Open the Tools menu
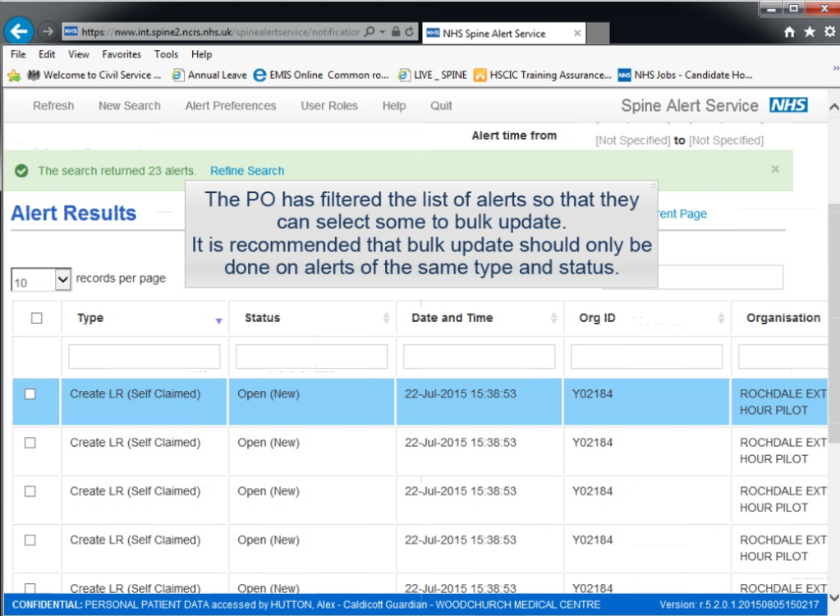 pos(166,54)
